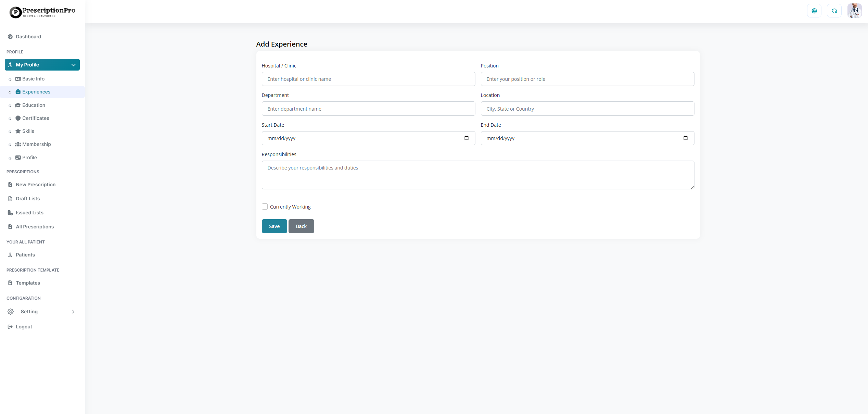Expand the Setting menu chevron
The height and width of the screenshot is (414, 868).
click(x=73, y=312)
